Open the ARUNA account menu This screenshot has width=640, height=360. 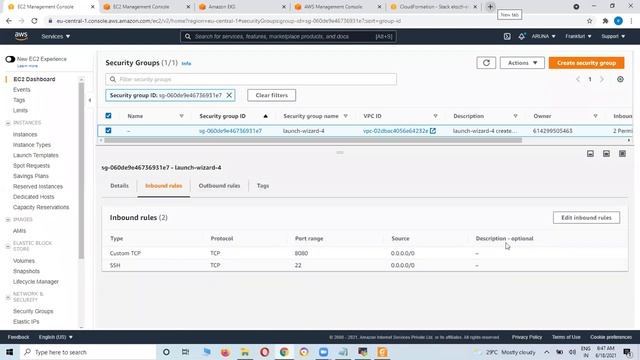(543, 36)
